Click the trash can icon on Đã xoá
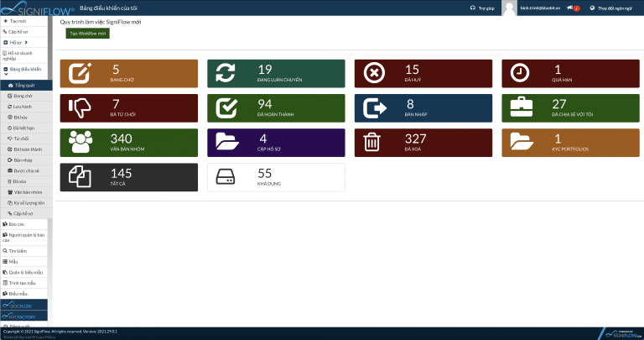 374,142
